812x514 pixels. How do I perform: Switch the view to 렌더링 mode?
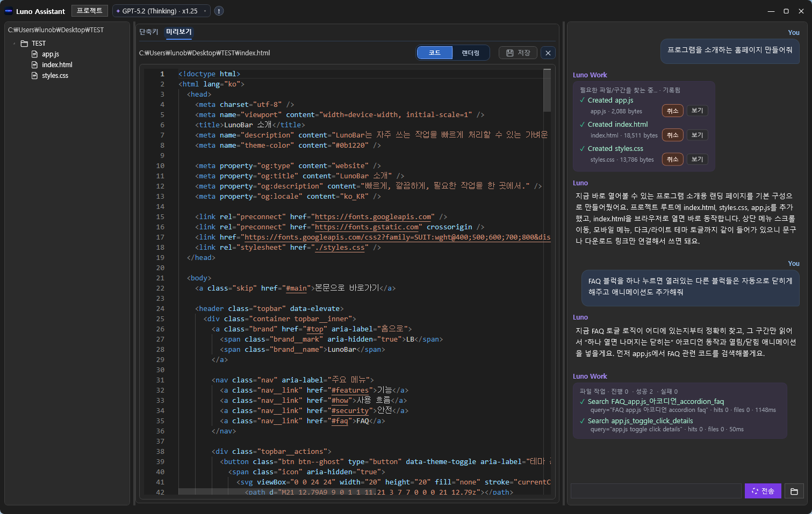(471, 53)
